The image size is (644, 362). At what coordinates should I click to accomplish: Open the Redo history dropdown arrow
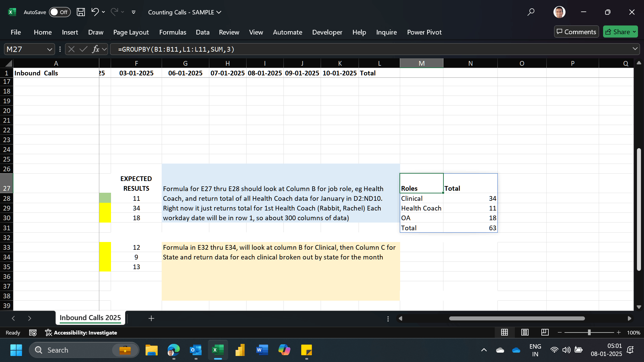122,12
